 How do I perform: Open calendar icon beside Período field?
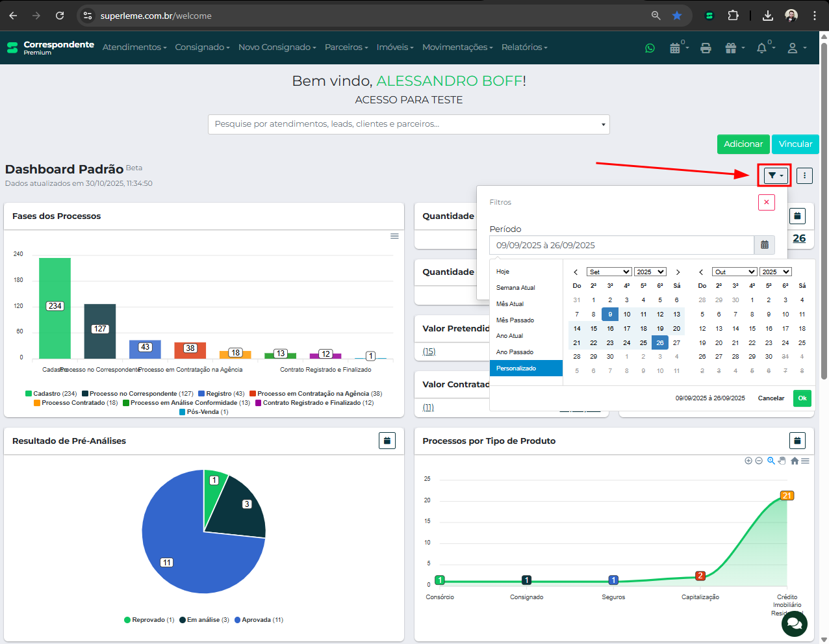pyautogui.click(x=765, y=245)
